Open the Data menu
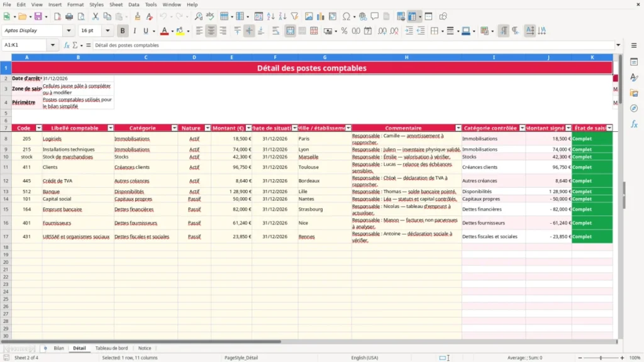Viewport: 644px width, 362px height. (x=133, y=4)
